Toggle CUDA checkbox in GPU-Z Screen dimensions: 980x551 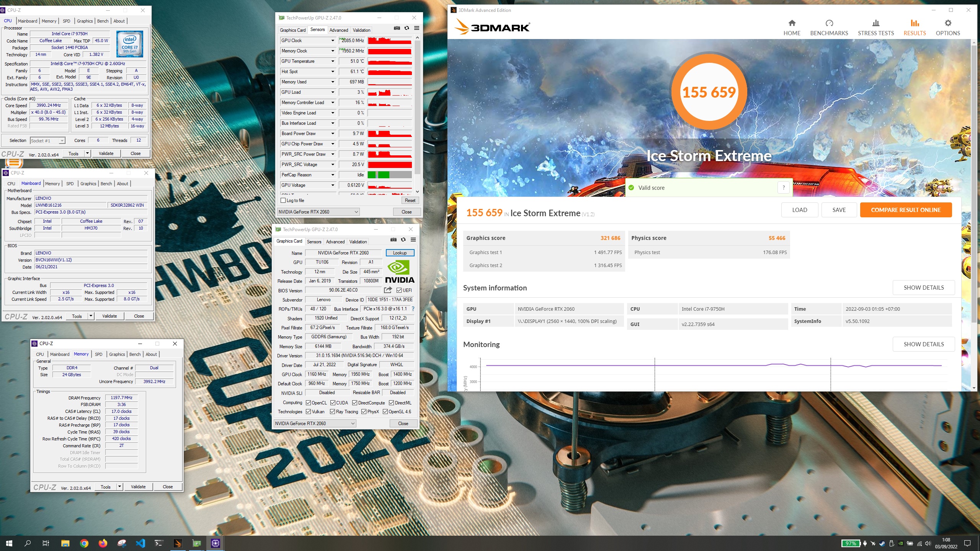point(333,403)
